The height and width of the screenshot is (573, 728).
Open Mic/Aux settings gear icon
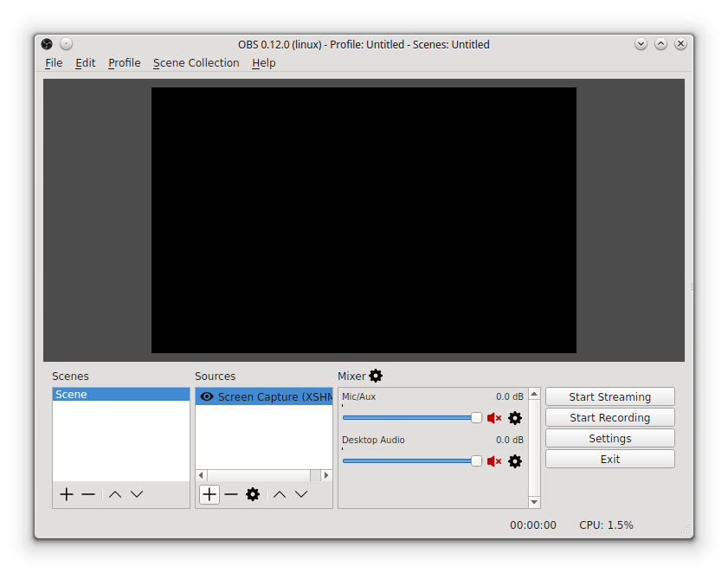click(515, 418)
